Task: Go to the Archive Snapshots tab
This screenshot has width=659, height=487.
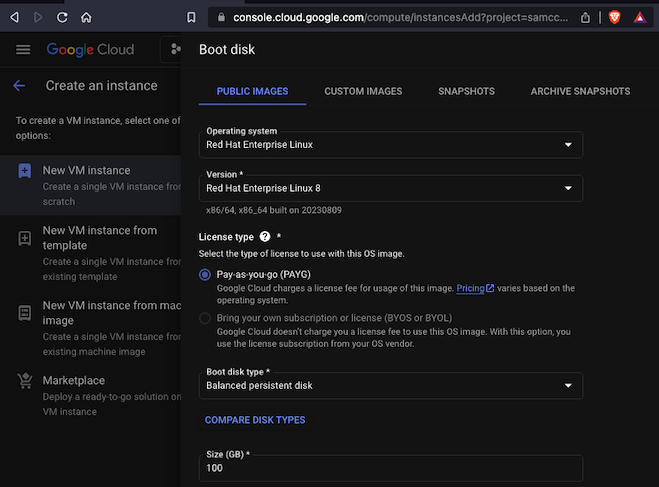Action: 580,91
